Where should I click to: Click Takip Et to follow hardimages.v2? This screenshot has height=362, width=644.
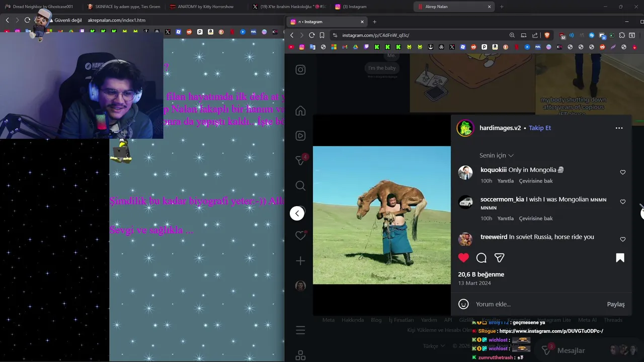point(540,128)
